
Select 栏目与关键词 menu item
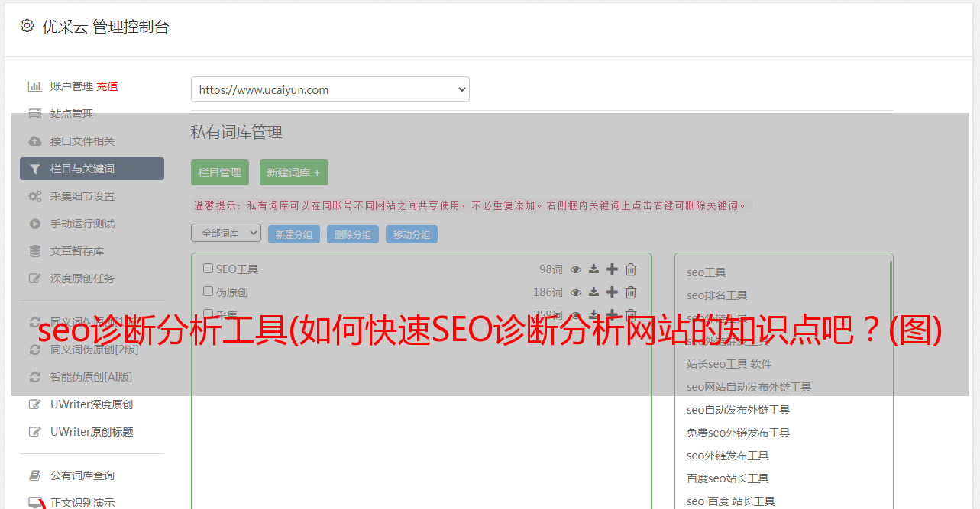(x=92, y=169)
